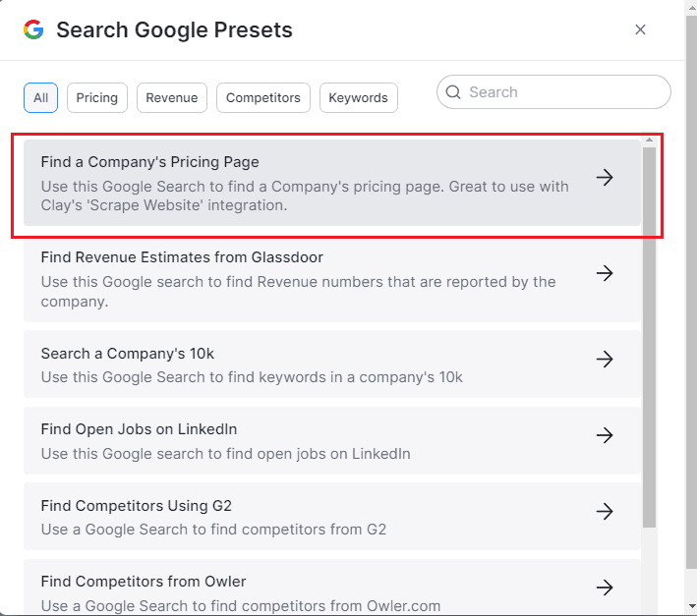Click the Google logo icon in header
This screenshot has width=697, height=616.
(x=33, y=29)
